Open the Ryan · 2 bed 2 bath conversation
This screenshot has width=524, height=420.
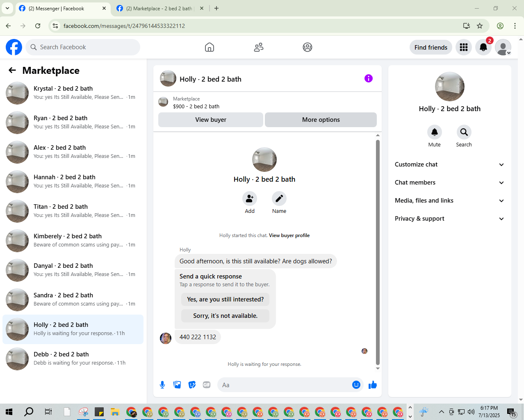[x=73, y=123]
